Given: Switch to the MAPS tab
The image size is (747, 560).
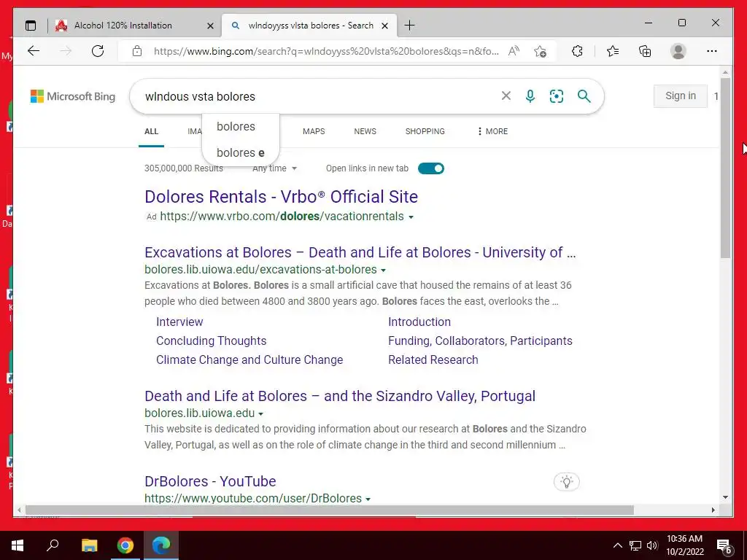Looking at the screenshot, I should click(x=314, y=131).
